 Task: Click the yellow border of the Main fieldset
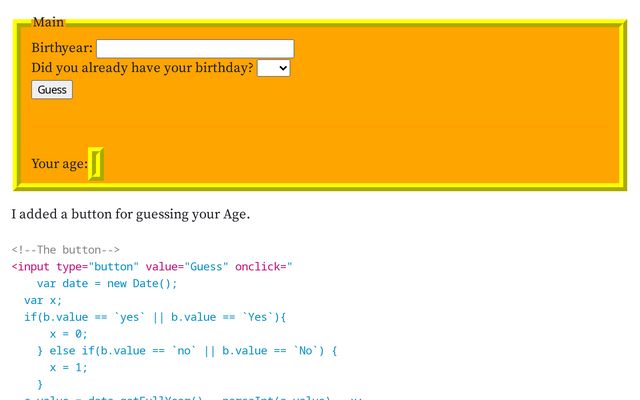(x=320, y=186)
